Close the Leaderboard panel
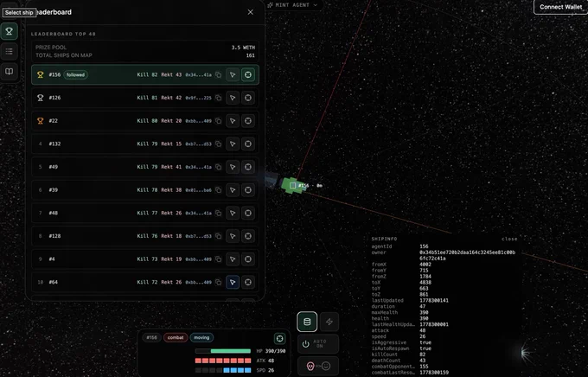The image size is (588, 377). (x=251, y=12)
